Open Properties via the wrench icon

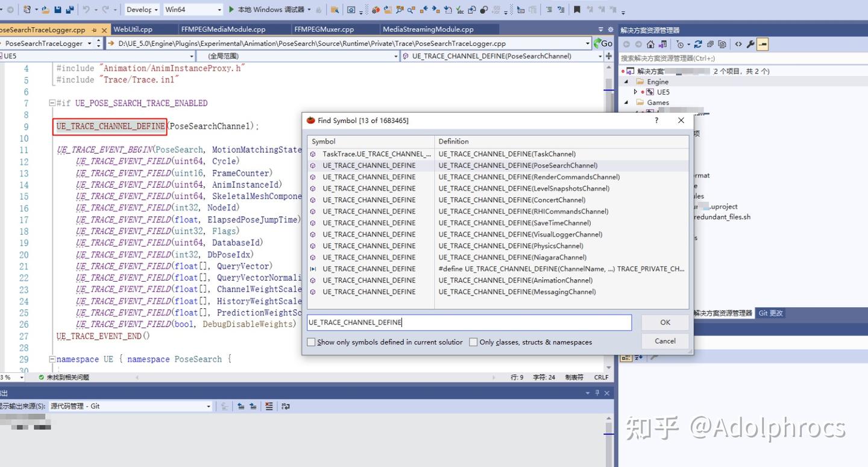coord(751,44)
